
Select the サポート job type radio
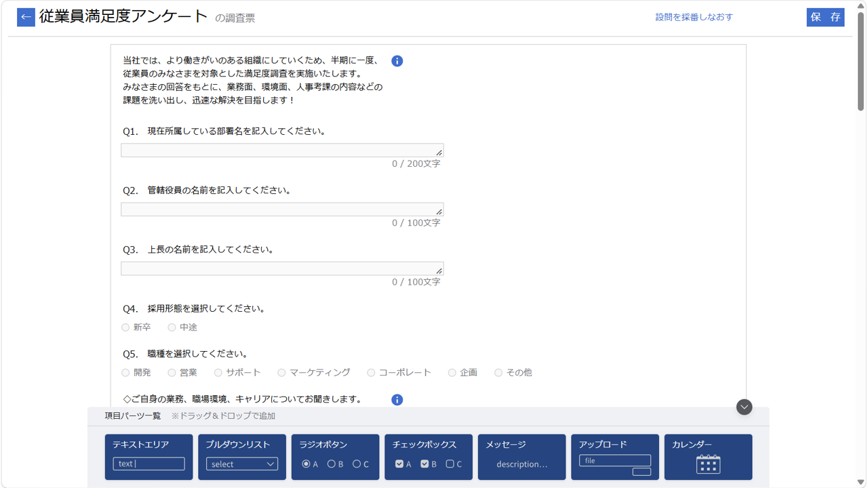click(218, 373)
